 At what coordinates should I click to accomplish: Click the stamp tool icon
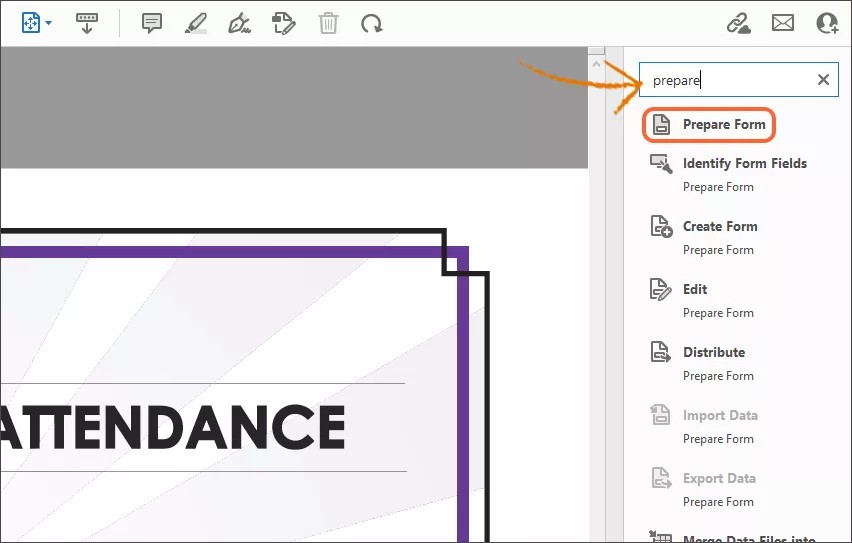pyautogui.click(x=284, y=22)
